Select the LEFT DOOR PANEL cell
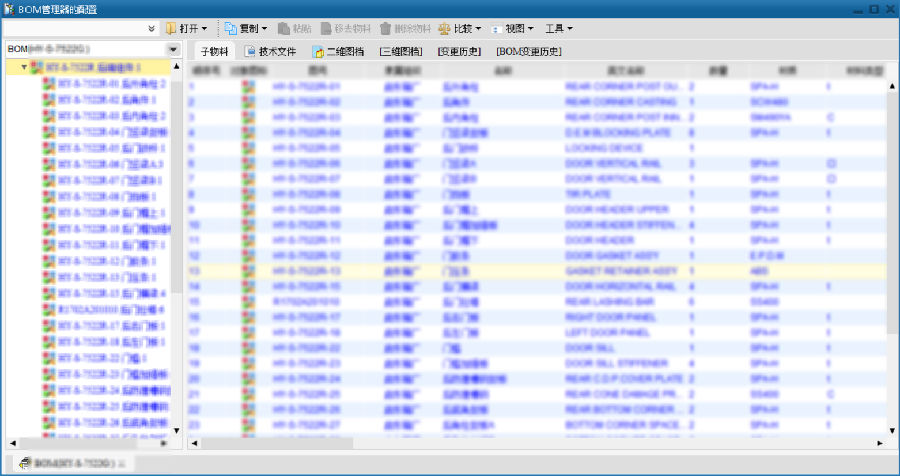This screenshot has height=476, width=900. tap(607, 332)
